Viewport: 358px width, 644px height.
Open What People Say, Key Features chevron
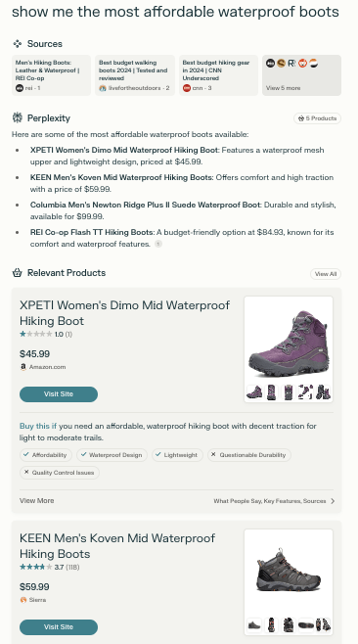coord(333,501)
